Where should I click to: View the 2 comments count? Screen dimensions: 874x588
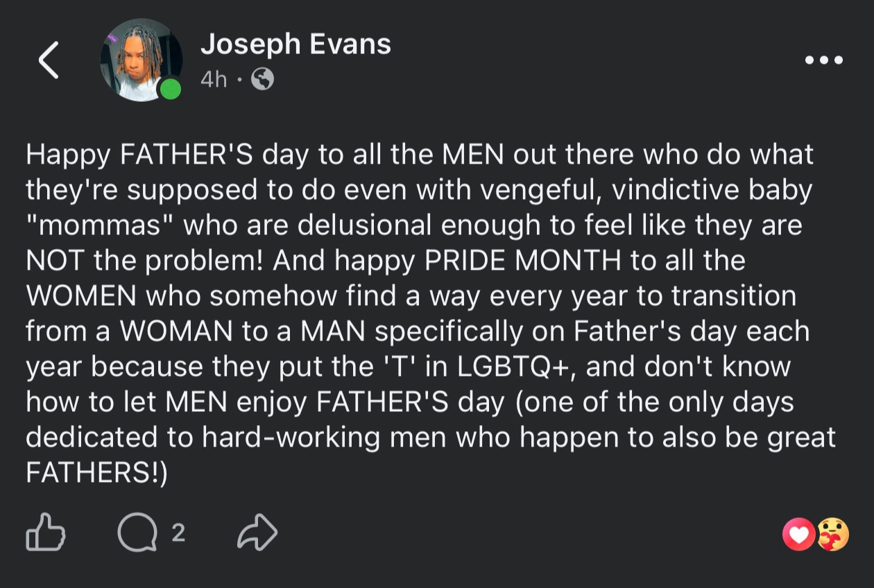pos(178,533)
